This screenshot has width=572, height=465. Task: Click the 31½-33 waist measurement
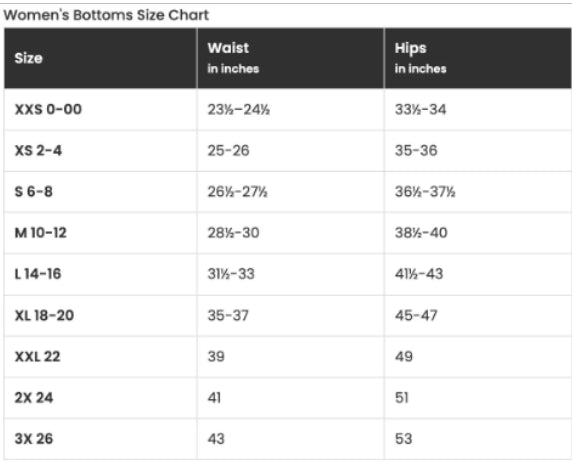[x=231, y=274]
